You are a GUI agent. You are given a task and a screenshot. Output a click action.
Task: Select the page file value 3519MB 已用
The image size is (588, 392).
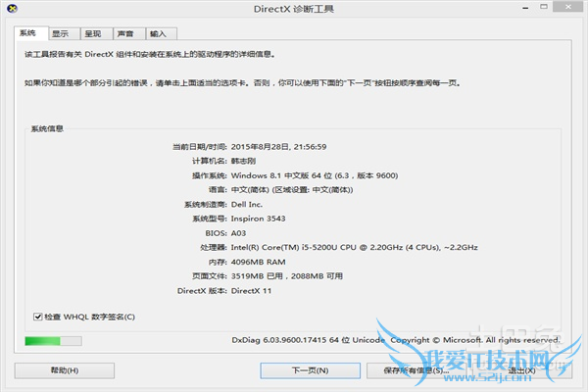pyautogui.click(x=257, y=276)
